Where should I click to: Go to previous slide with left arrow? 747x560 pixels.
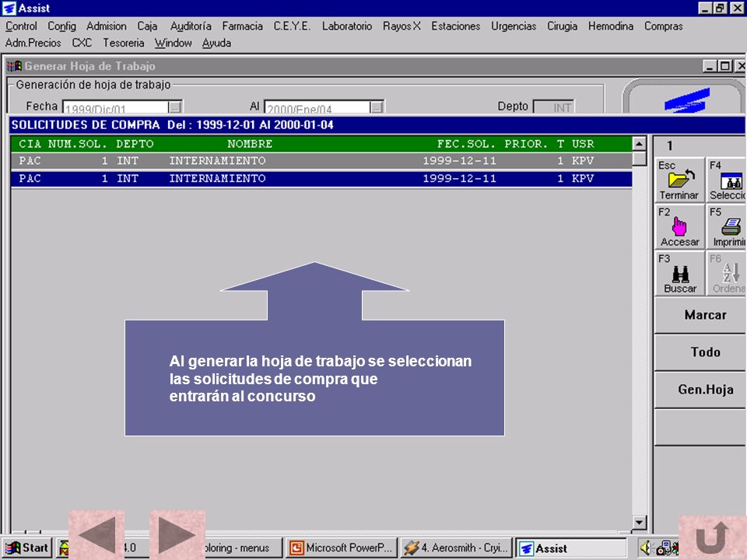(96, 535)
